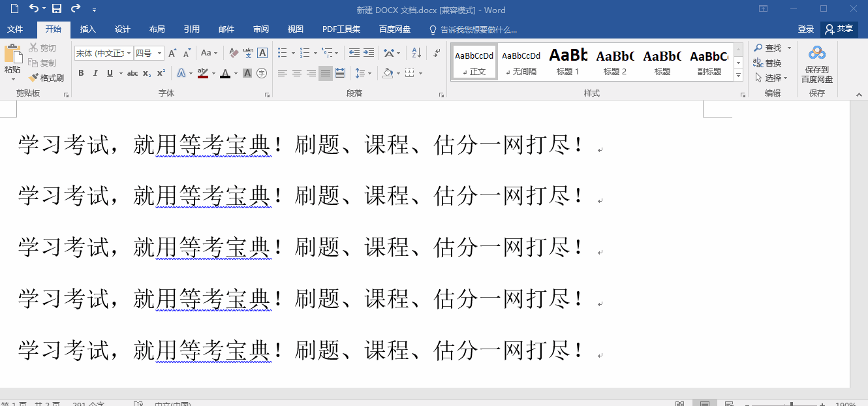Apply the 副标题 style

[709, 62]
